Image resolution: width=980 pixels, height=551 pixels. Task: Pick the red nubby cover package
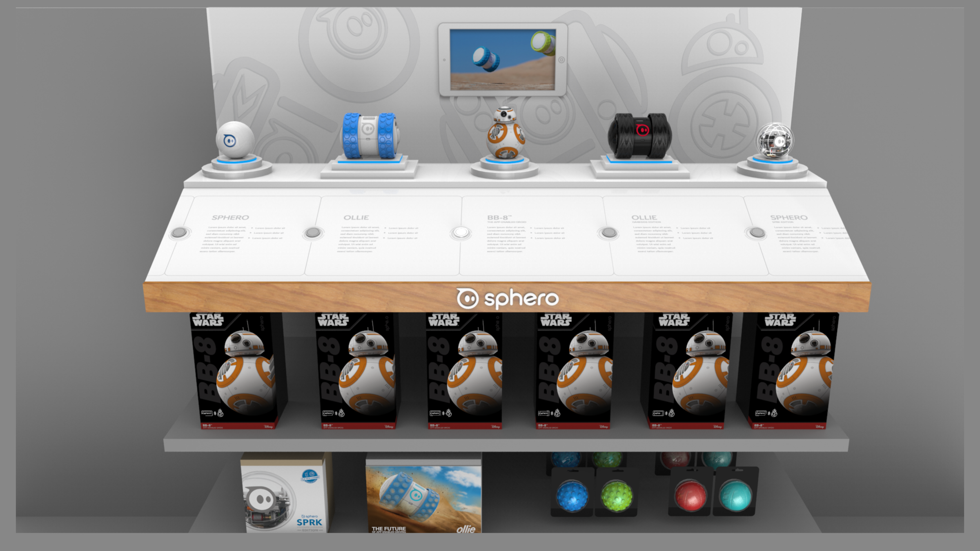pyautogui.click(x=690, y=491)
